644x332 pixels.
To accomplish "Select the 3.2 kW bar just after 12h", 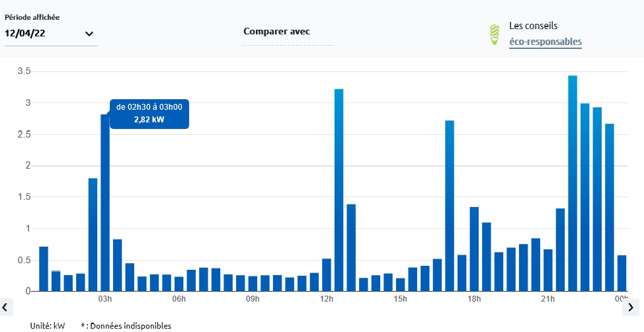I will tap(339, 190).
